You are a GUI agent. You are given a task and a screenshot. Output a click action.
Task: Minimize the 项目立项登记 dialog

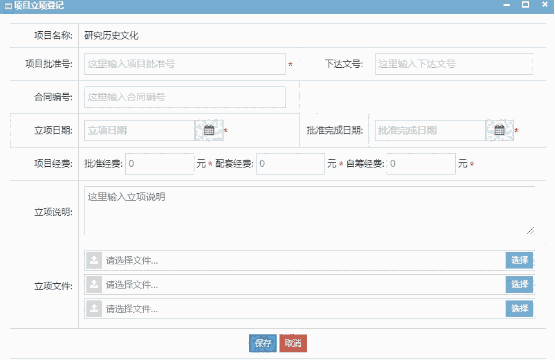point(507,5)
